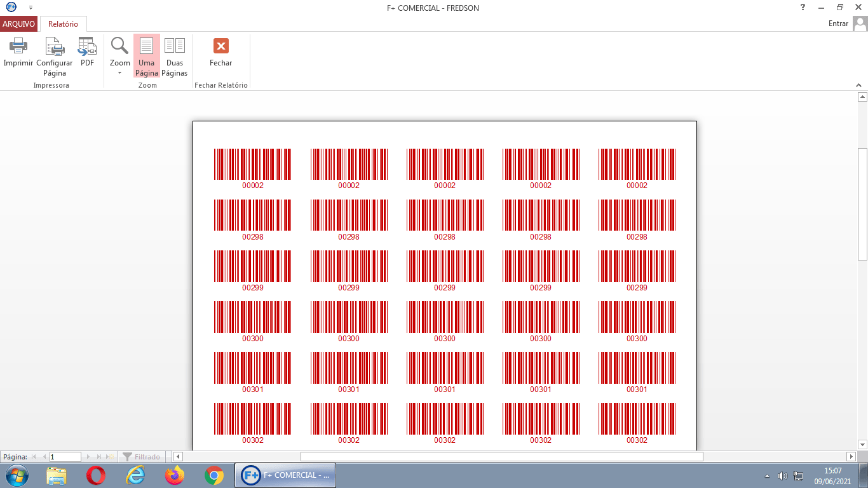Open the Quick Access Toolbar customize dropdown
Viewport: 868px width, 488px height.
[31, 8]
